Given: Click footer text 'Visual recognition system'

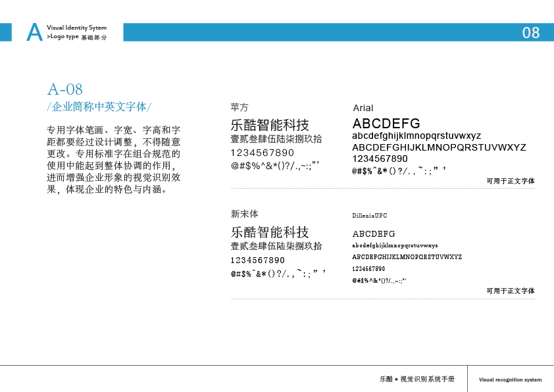Looking at the screenshot, I should pyautogui.click(x=510, y=380).
